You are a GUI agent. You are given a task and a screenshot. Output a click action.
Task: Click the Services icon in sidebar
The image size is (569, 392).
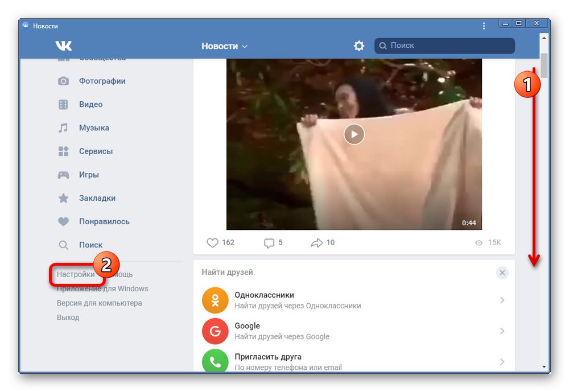point(64,151)
